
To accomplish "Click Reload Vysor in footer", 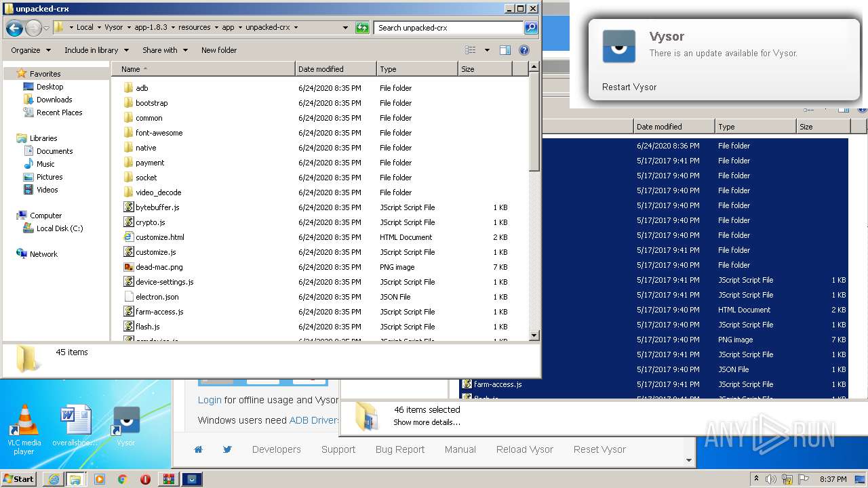I will click(525, 449).
